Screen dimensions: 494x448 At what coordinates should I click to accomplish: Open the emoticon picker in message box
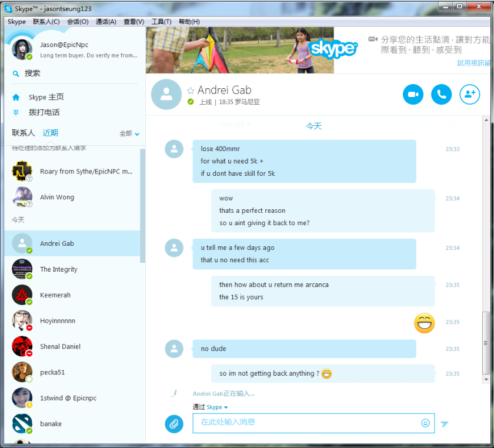[x=425, y=423]
